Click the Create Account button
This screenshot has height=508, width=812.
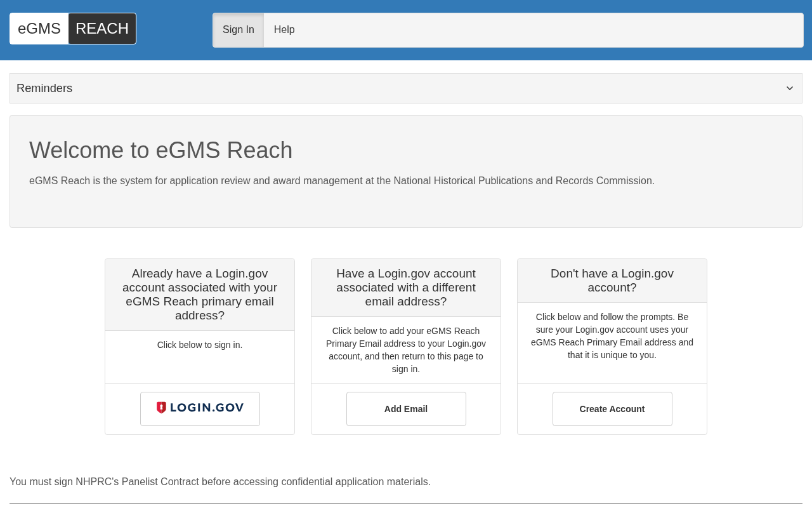612,409
